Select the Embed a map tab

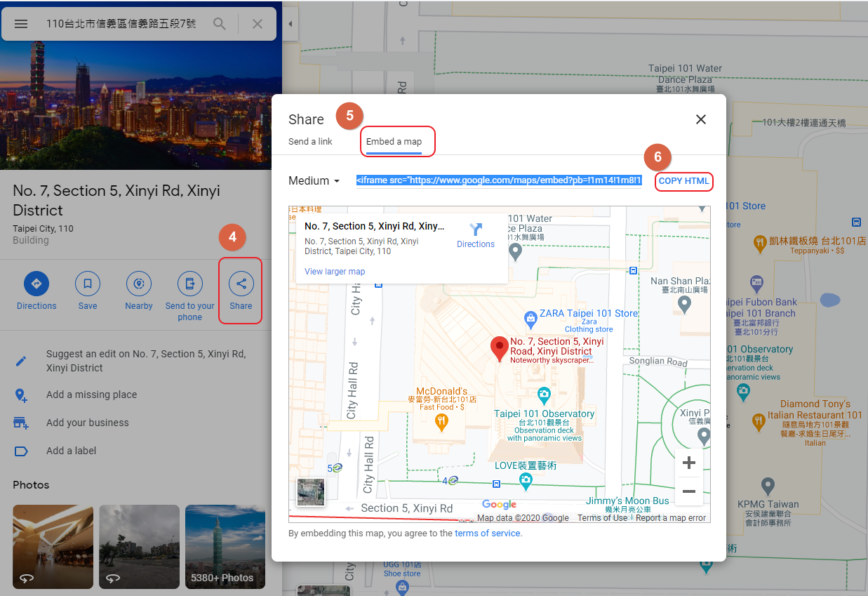[394, 142]
